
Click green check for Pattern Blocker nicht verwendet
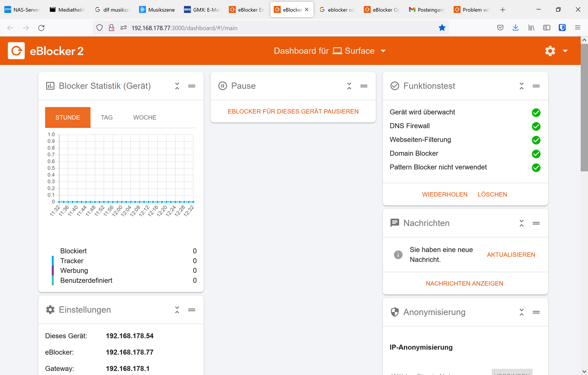[536, 168]
